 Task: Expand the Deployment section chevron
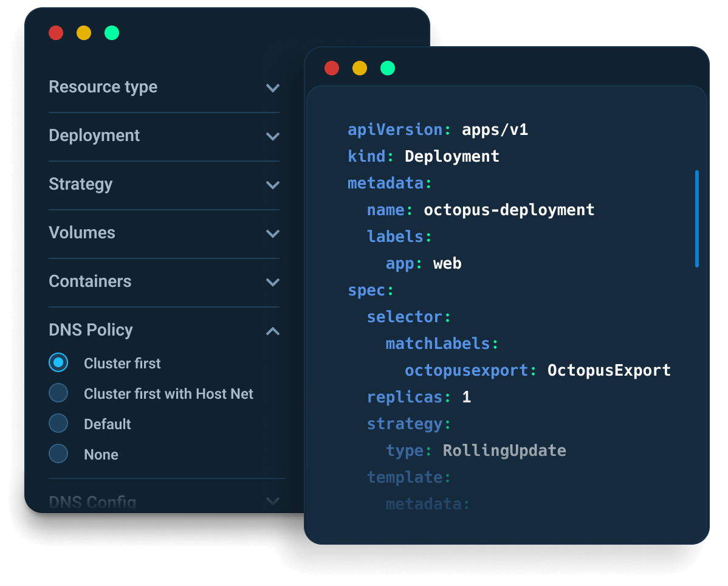point(273,136)
